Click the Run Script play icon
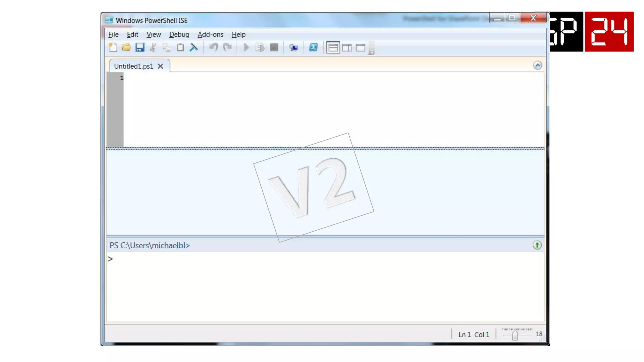Viewport: 644px width, 362px height. tap(246, 47)
